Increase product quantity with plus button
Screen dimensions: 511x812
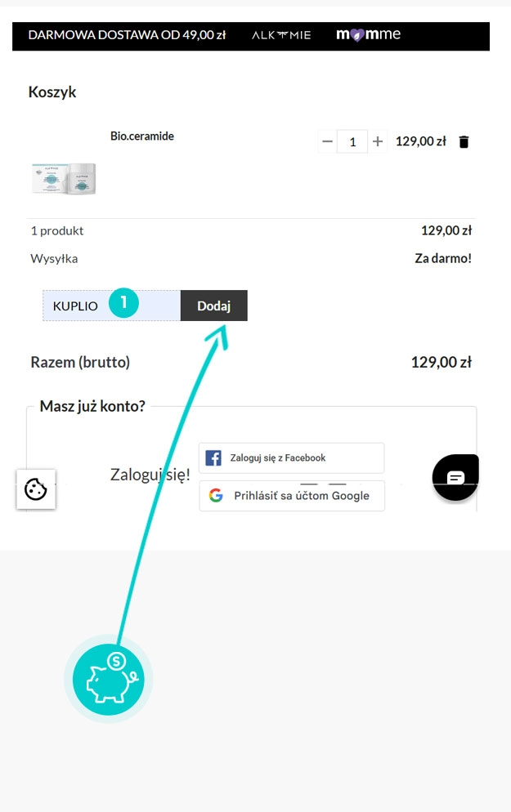378,141
